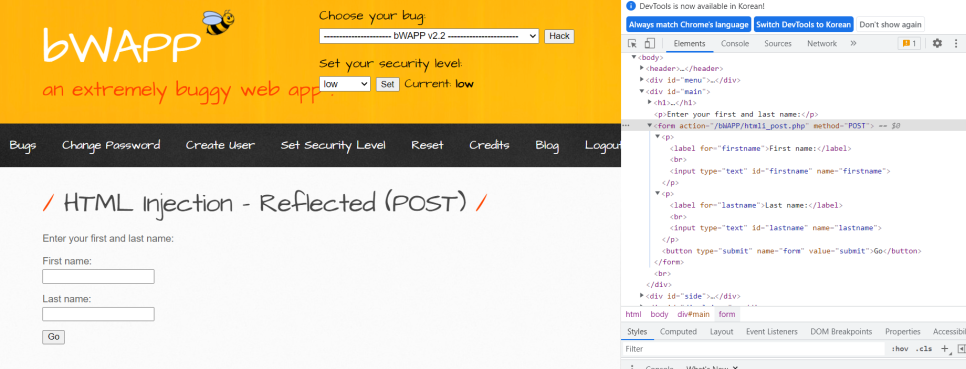
Task: Open the DOM Breakpoints pane tab
Action: click(x=841, y=331)
